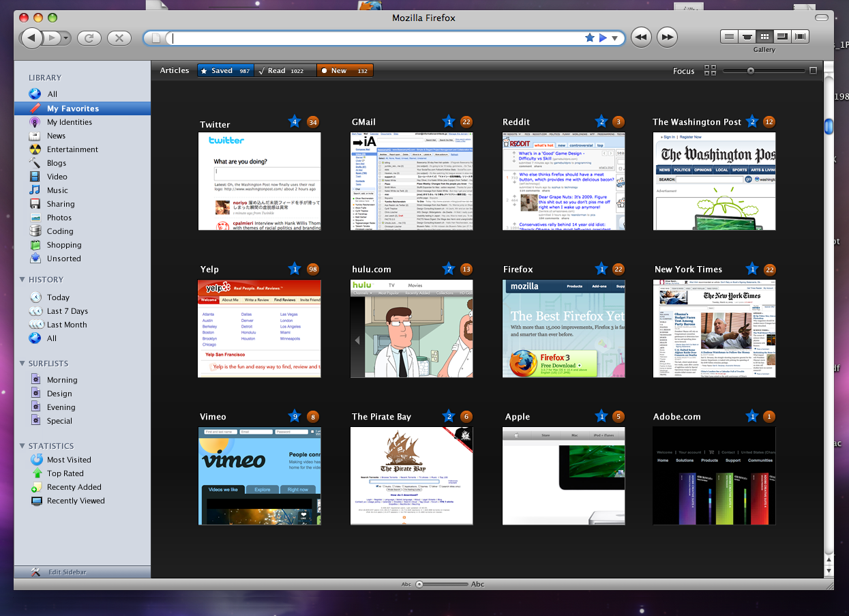This screenshot has width=849, height=616.
Task: Collapse the Surflists section triangle
Action: [x=22, y=364]
